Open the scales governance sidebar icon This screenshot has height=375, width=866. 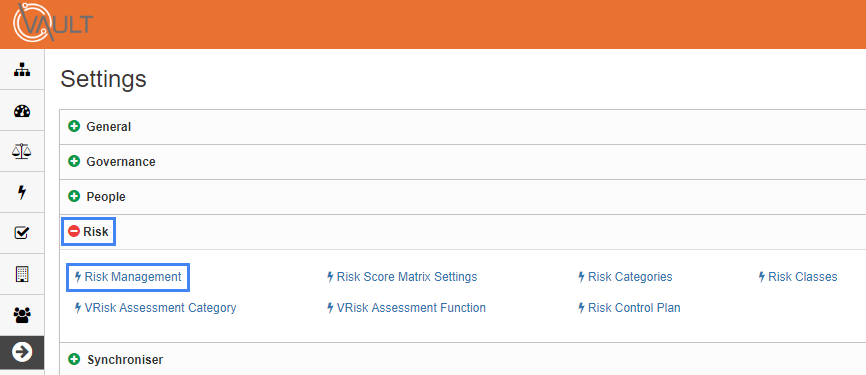click(22, 151)
